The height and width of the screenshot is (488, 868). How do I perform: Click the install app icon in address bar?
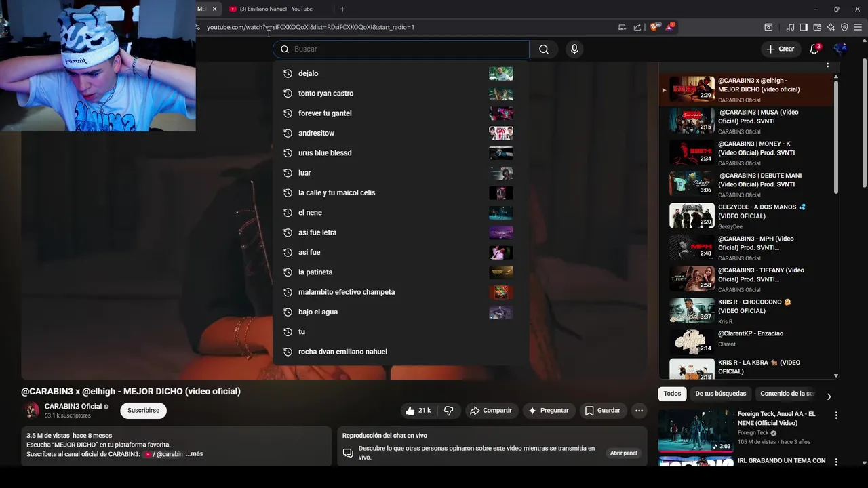pyautogui.click(x=622, y=27)
